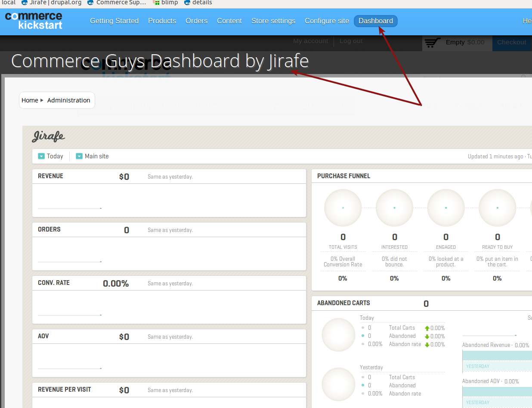
Task: Select the Products menu item
Action: [x=162, y=21]
